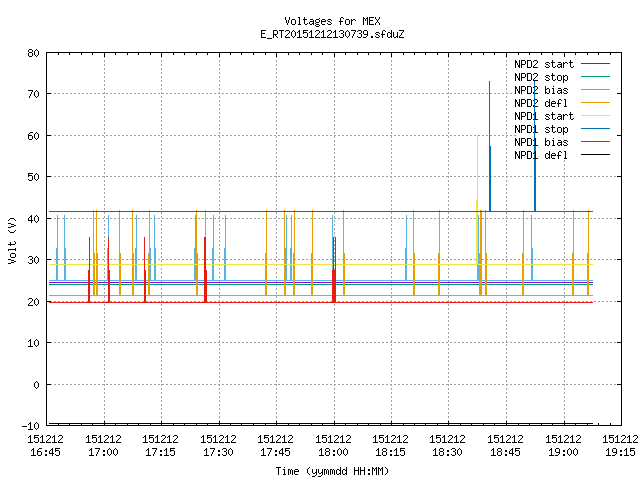Click the y-axis tick value 50

[x=33, y=177]
